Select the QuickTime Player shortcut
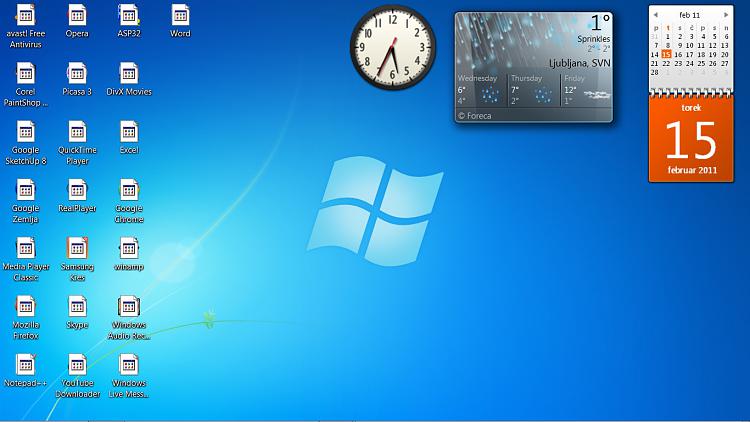The height and width of the screenshot is (422, 750). coord(77,143)
